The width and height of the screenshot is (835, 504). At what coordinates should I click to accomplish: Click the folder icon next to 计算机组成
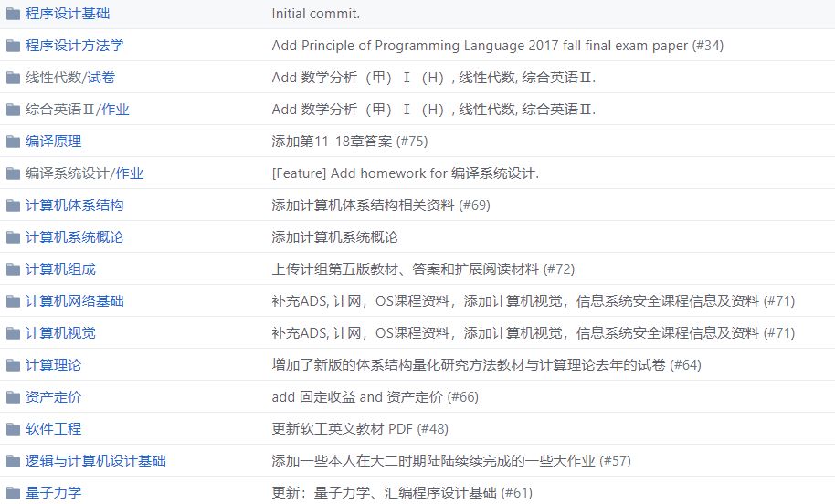[13, 269]
